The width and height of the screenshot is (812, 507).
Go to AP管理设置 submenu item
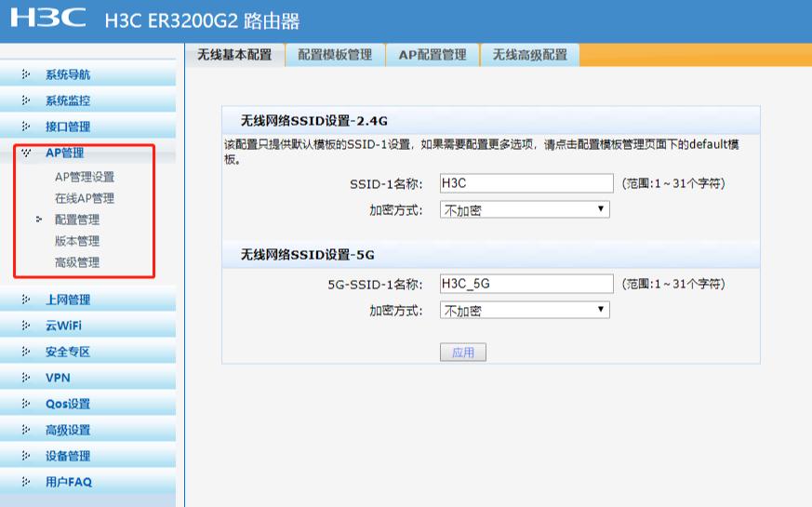(x=85, y=177)
